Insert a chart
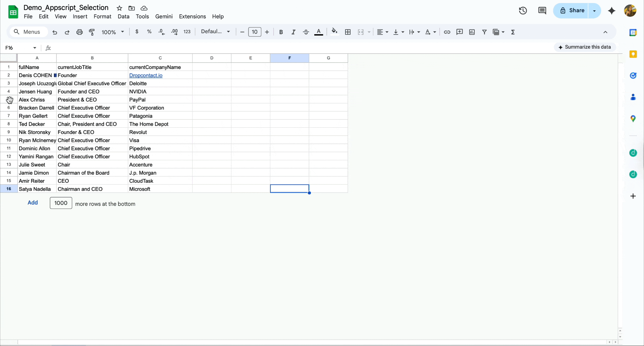 (472, 32)
